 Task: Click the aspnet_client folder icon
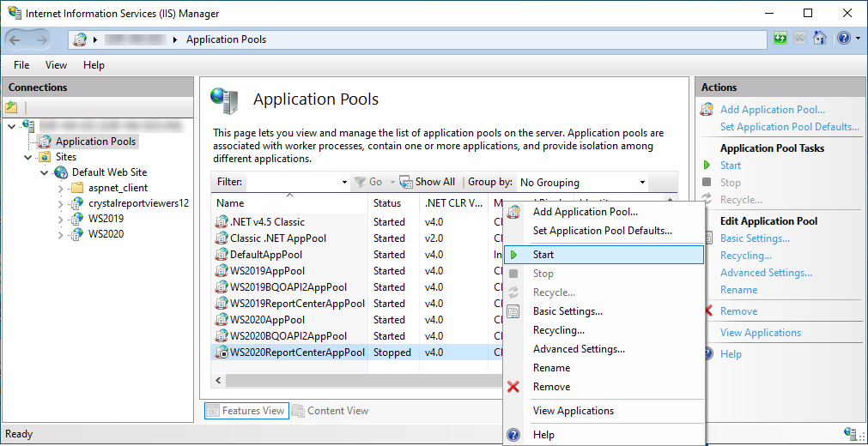pyautogui.click(x=77, y=188)
